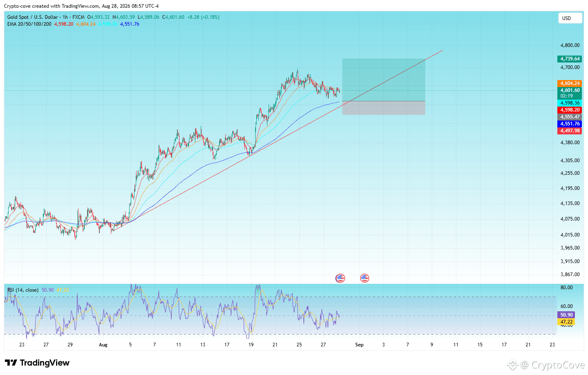Select the gray 4,555.47 price scale label
The width and height of the screenshot is (588, 375).
pyautogui.click(x=570, y=117)
